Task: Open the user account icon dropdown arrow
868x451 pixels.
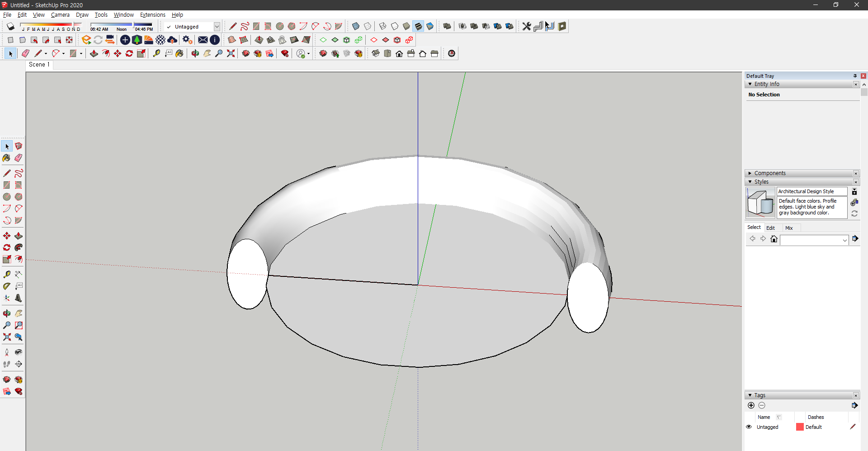Action: (309, 53)
